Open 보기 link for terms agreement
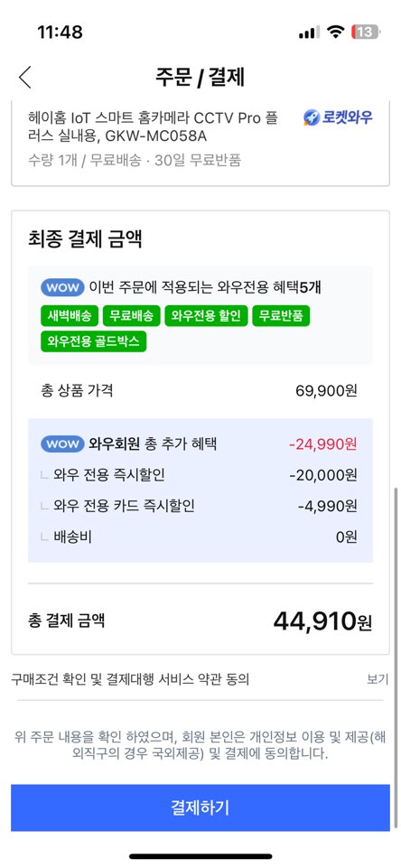This screenshot has width=401, height=868. pos(378,679)
